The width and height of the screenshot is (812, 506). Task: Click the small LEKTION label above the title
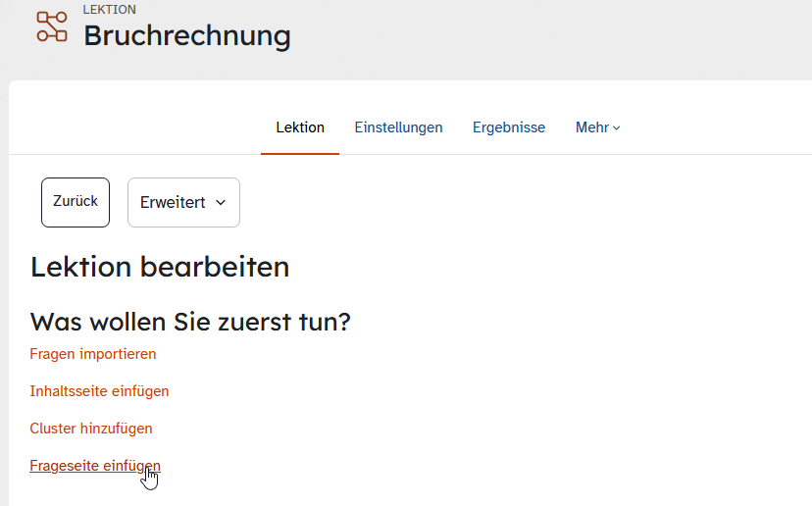109,10
